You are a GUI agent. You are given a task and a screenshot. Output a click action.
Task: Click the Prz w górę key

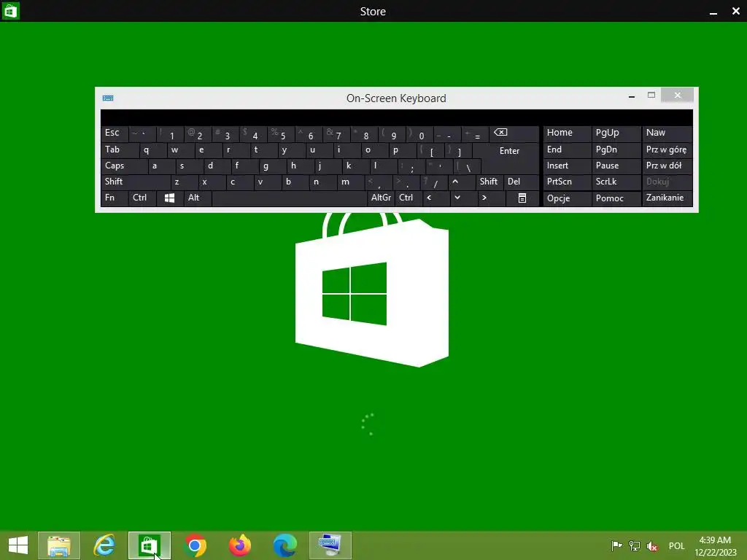(x=667, y=150)
